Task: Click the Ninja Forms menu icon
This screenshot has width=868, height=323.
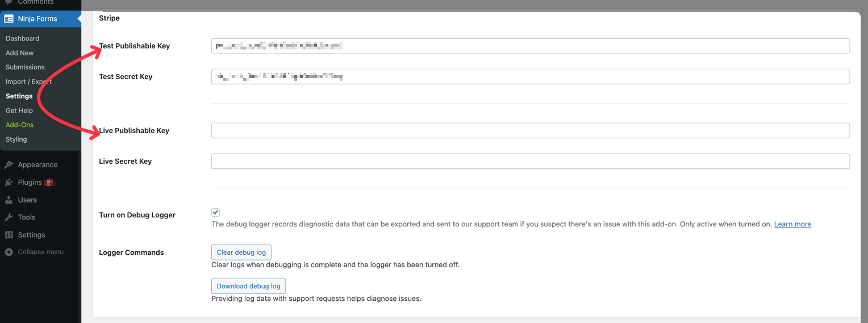Action: [9, 19]
